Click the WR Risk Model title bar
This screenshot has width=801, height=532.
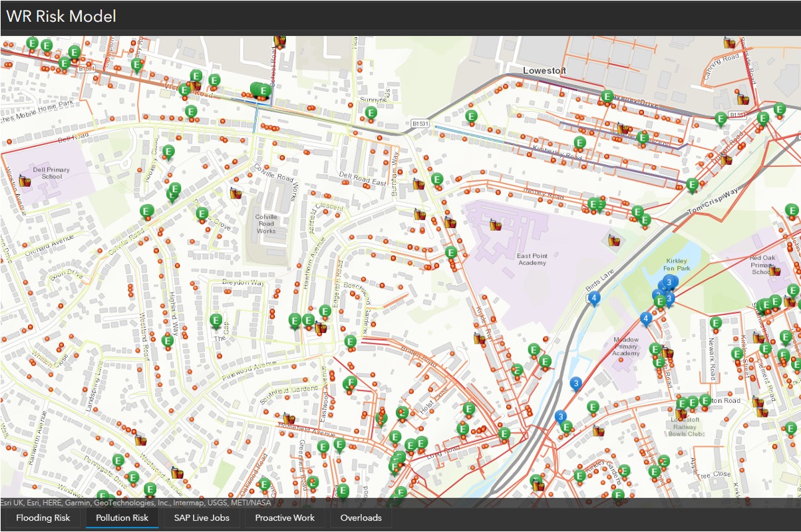point(59,16)
